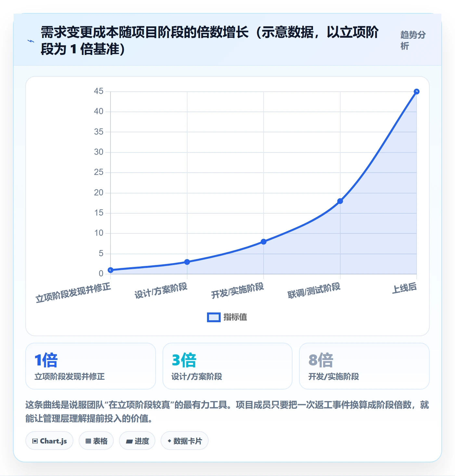This screenshot has height=476, width=455.
Task: Click the grid icon in the 表格 chip
Action: click(88, 441)
